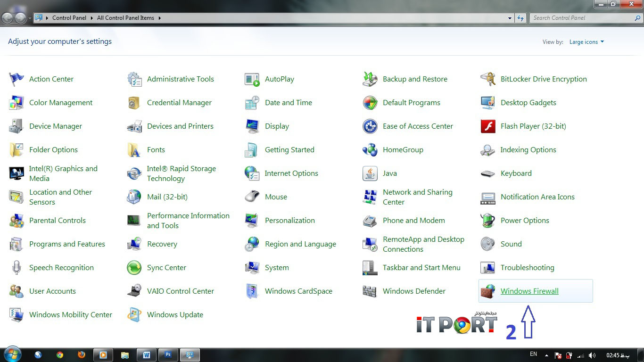The height and width of the screenshot is (362, 644).
Task: Open the Windows Start menu orb
Action: [13, 354]
